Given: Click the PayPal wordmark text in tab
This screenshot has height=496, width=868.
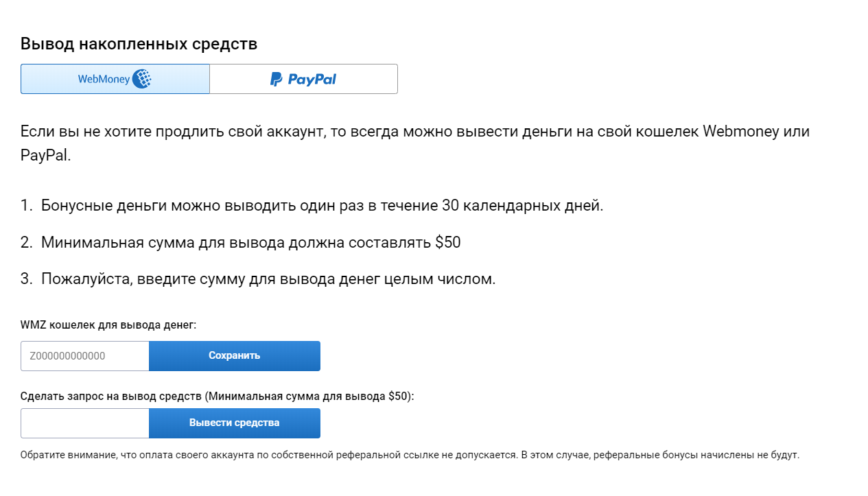Looking at the screenshot, I should (x=312, y=80).
